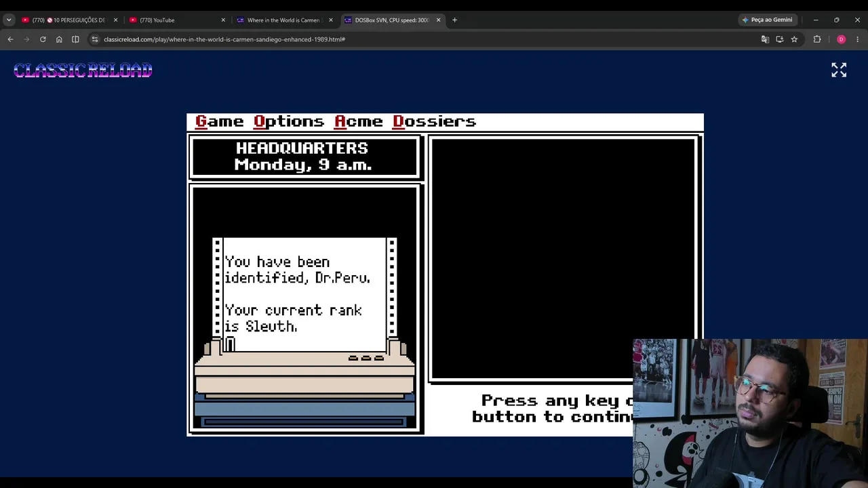Image resolution: width=868 pixels, height=488 pixels.
Task: Enter fullscreen with the expand icon
Action: [x=839, y=70]
